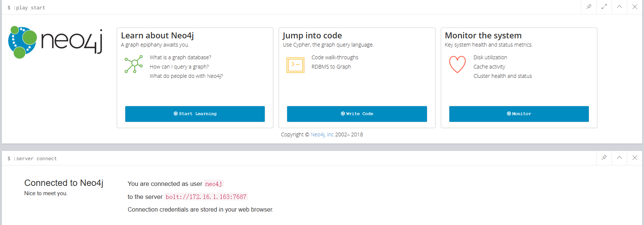
Task: Click 'Use Cypher, the graph query language.' subtitle
Action: pyautogui.click(x=328, y=45)
